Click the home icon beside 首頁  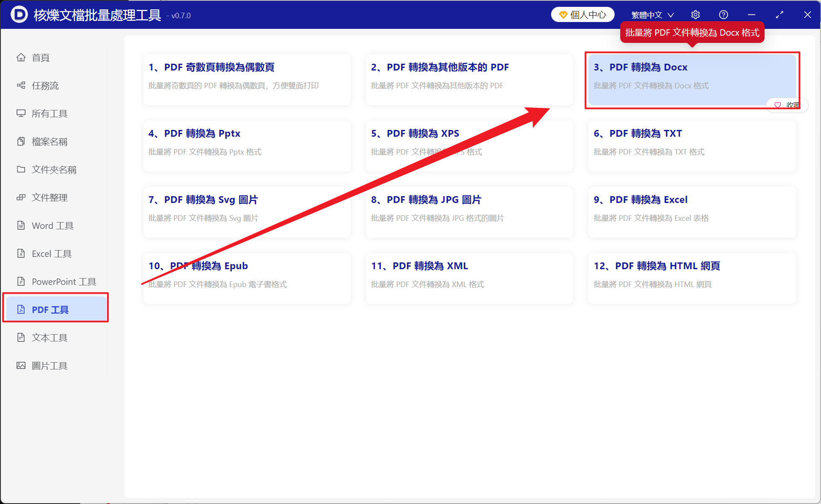tap(21, 57)
